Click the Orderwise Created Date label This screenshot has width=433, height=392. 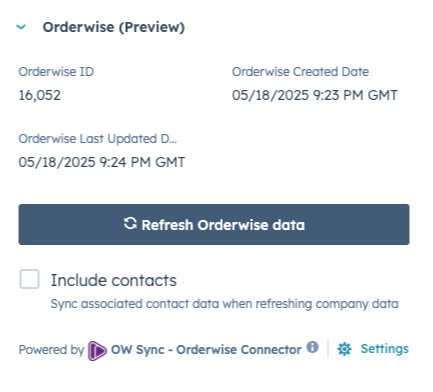tap(300, 72)
